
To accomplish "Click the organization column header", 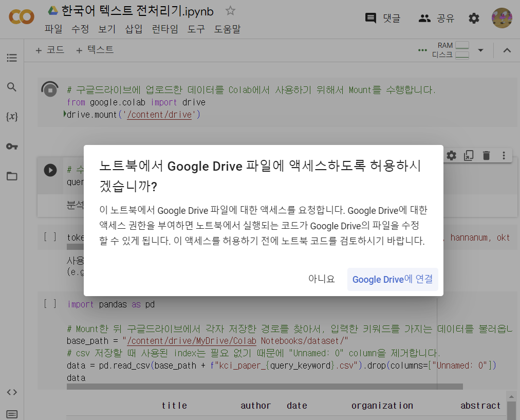I will 382,406.
